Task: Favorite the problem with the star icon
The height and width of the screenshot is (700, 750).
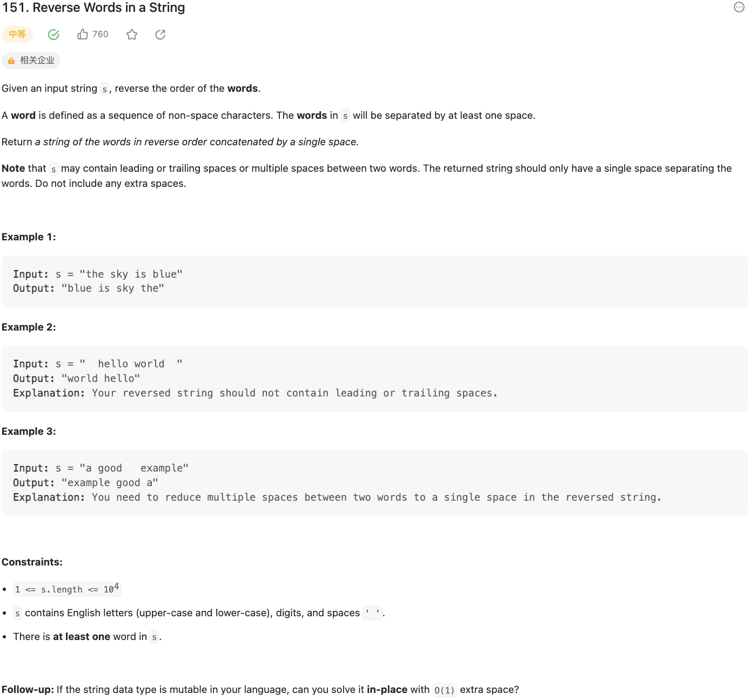Action: [132, 35]
